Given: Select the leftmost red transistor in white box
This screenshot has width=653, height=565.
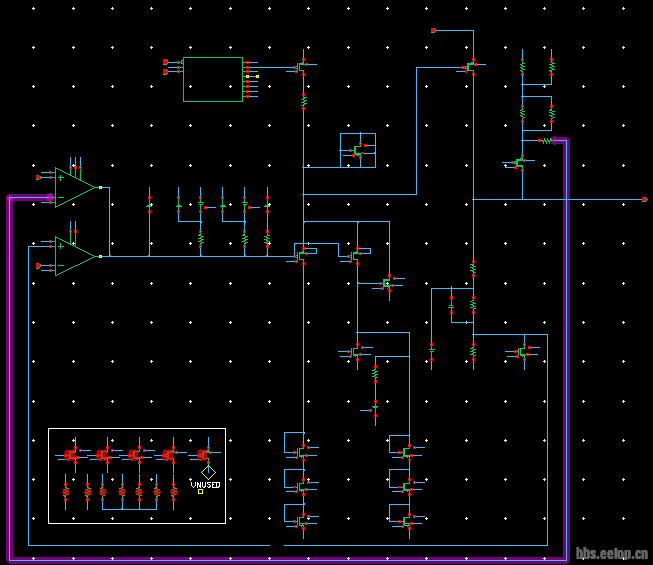Looking at the screenshot, I should [70, 454].
